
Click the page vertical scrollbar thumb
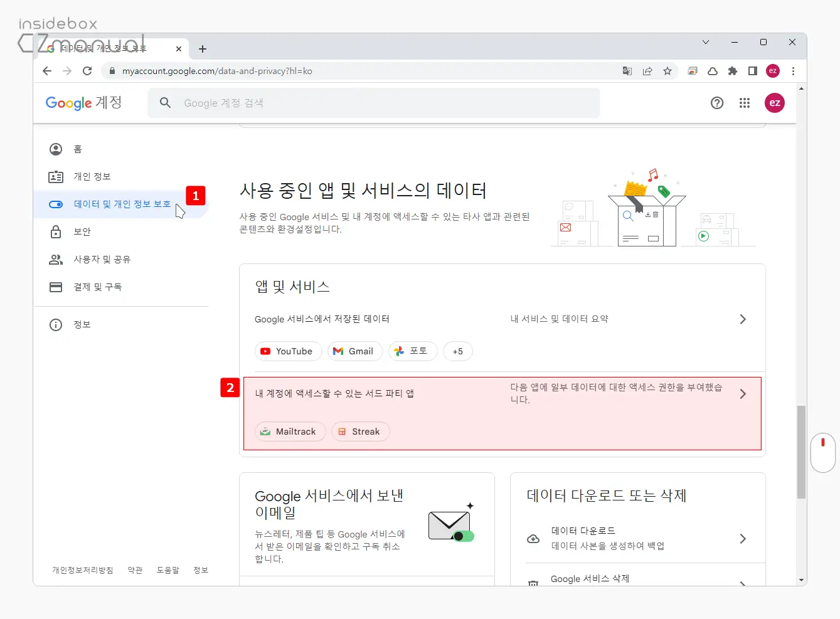[801, 452]
